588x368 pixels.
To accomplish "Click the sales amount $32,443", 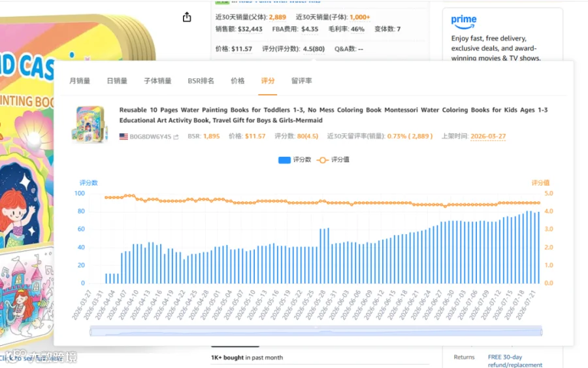I will click(x=250, y=29).
